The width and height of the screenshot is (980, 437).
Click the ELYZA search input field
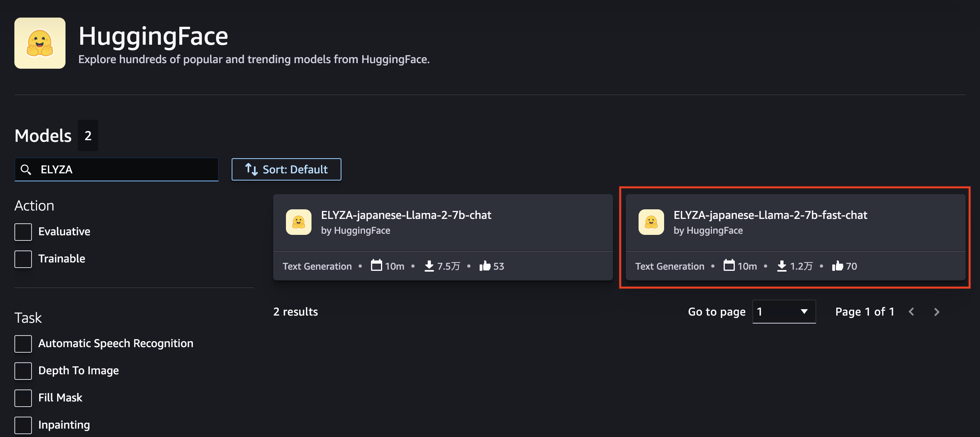[x=124, y=170]
